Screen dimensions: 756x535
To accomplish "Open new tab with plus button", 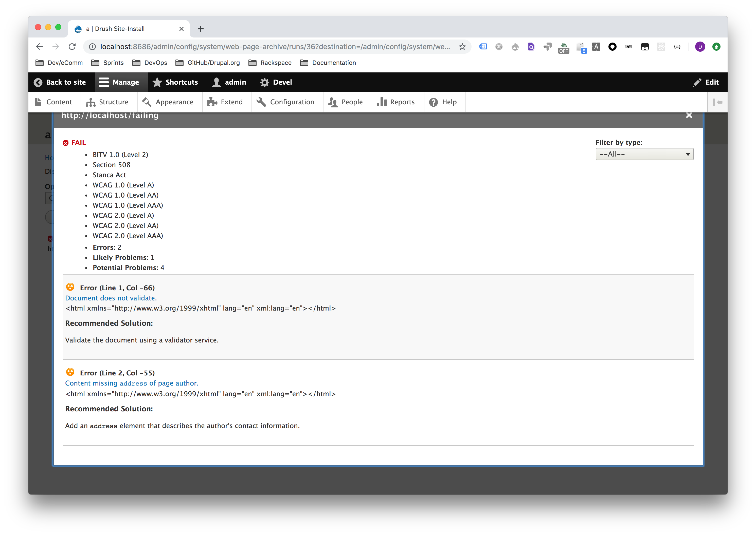I will [x=201, y=29].
